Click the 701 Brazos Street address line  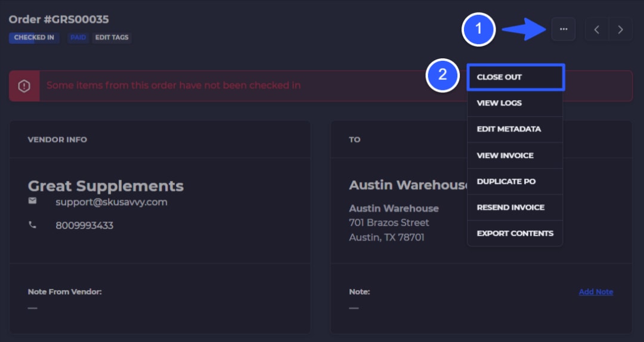pyautogui.click(x=389, y=222)
